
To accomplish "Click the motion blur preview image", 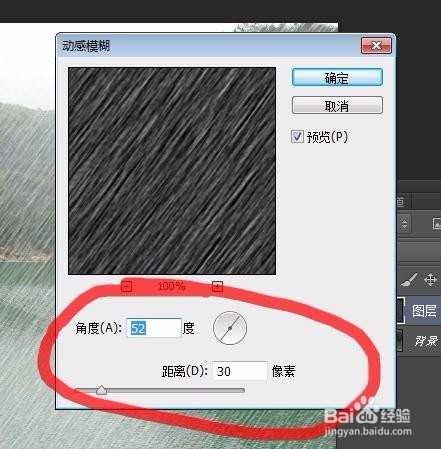I will [x=172, y=171].
